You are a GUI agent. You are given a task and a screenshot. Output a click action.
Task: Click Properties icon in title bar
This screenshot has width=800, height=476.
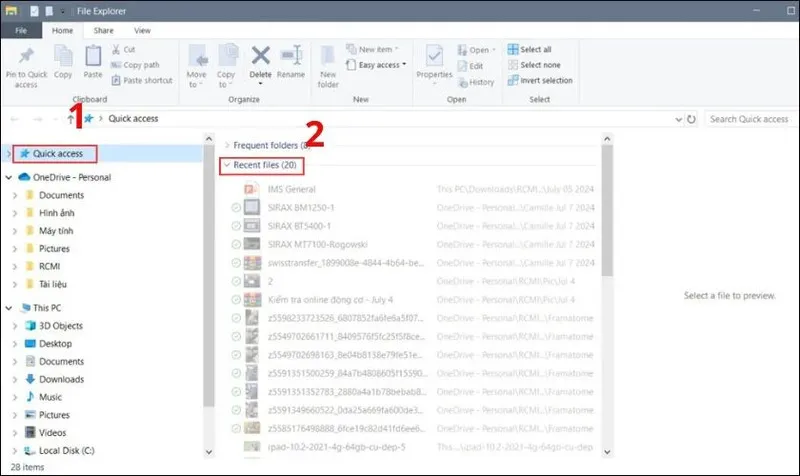(x=34, y=11)
